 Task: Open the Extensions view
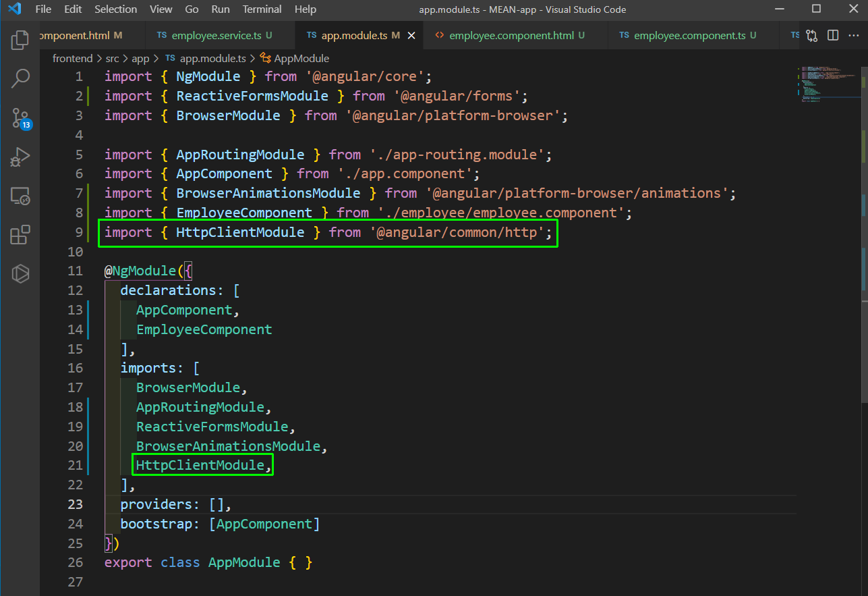(x=20, y=235)
